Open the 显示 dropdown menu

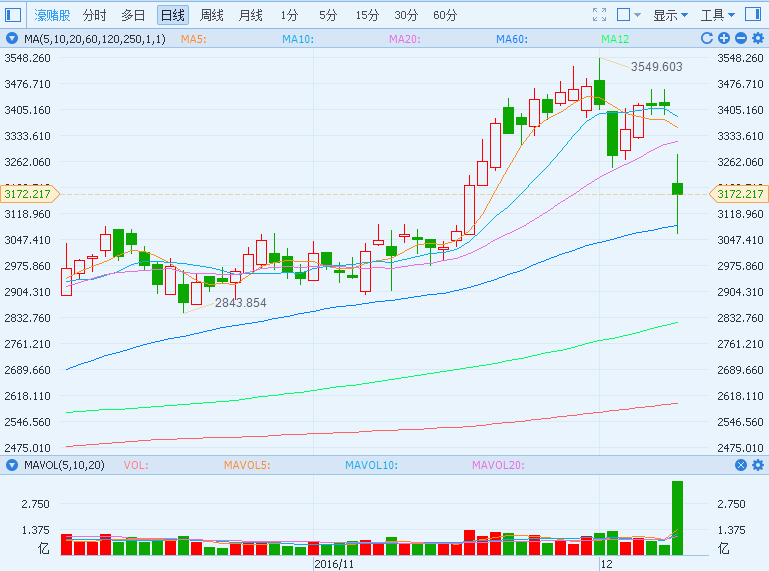tap(670, 15)
